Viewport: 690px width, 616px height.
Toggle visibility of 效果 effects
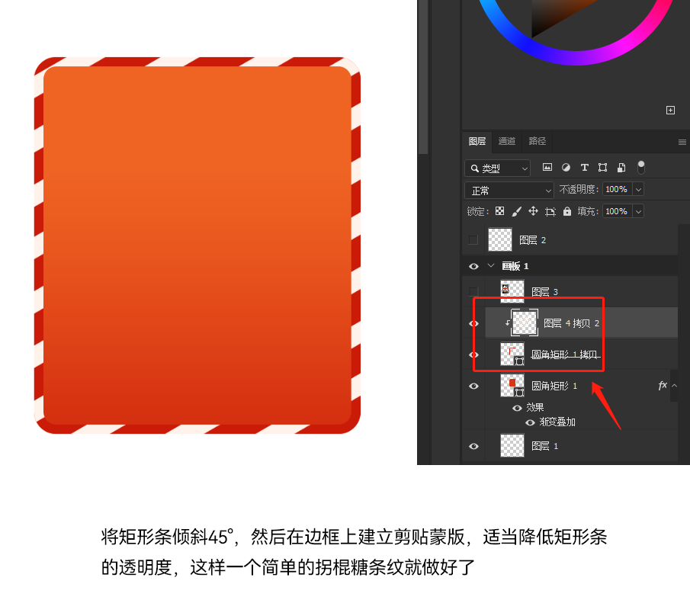(517, 408)
